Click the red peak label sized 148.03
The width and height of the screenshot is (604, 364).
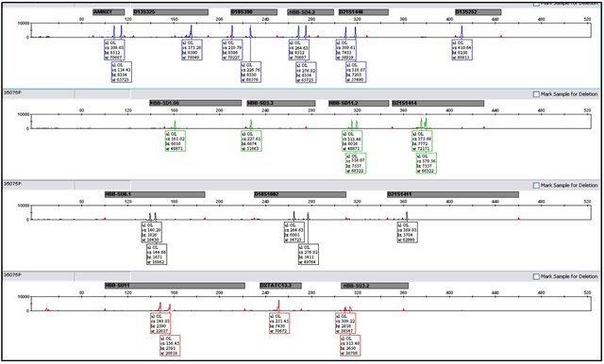coord(160,323)
